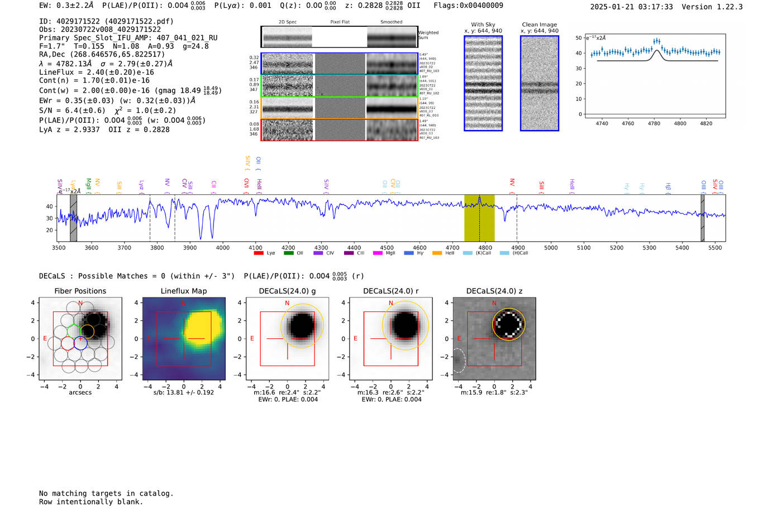Select the green-bordered fiber spectrum row
Viewport: 782px width, 532px height.
click(x=339, y=86)
